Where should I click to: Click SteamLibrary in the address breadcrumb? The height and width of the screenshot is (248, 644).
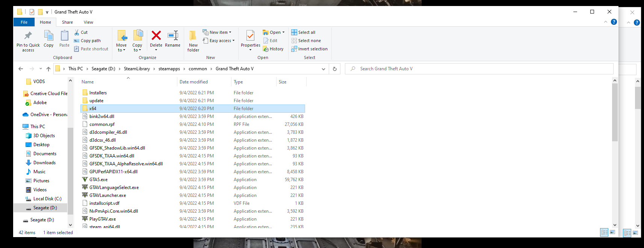click(x=137, y=69)
